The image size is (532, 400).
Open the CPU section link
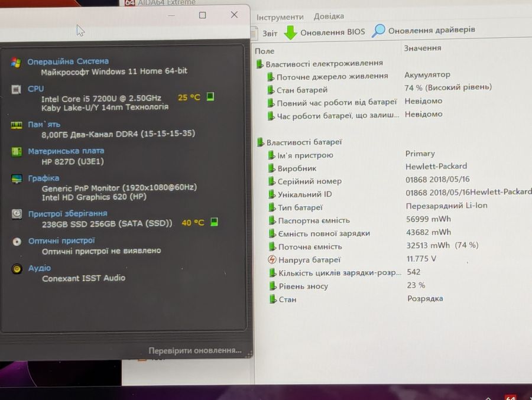point(35,89)
